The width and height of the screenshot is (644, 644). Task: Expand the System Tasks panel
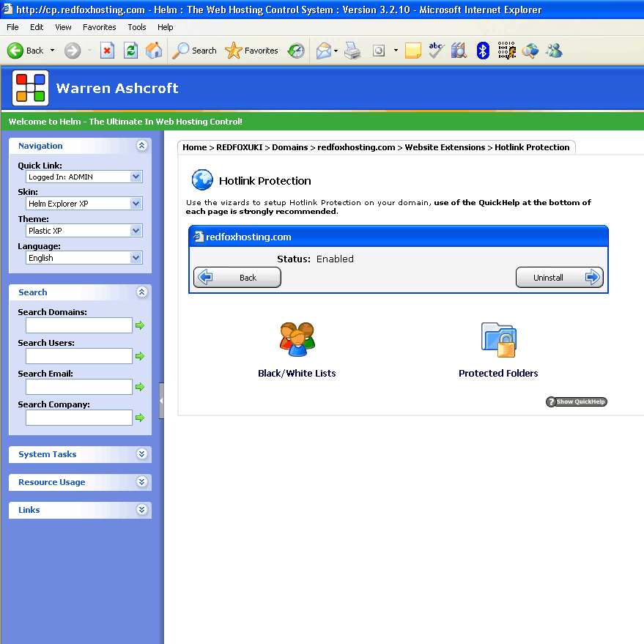point(141,454)
